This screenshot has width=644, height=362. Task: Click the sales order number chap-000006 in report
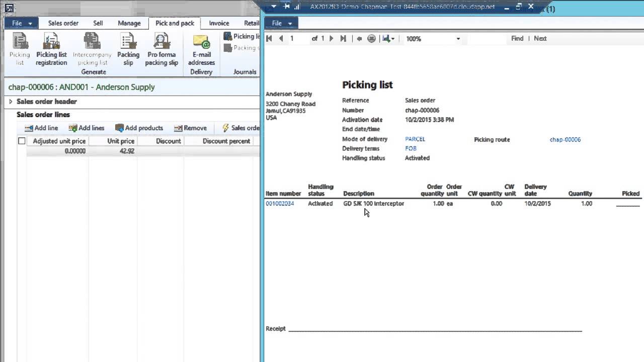422,110
